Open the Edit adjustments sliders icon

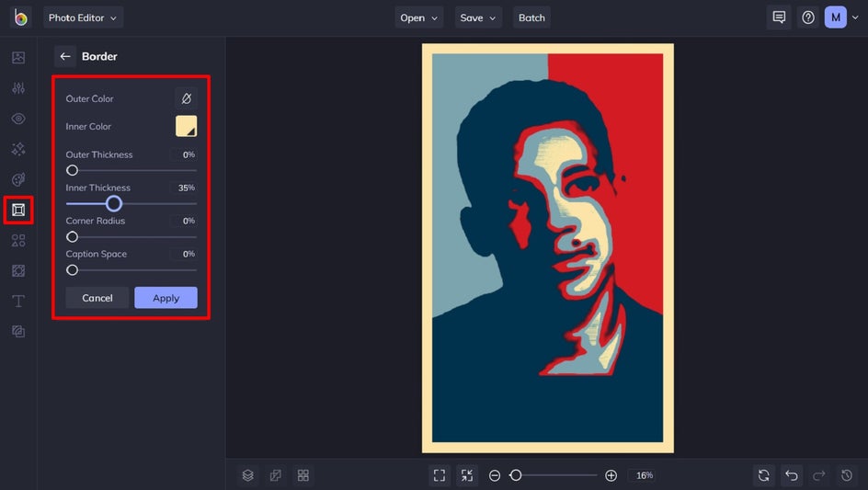point(18,88)
